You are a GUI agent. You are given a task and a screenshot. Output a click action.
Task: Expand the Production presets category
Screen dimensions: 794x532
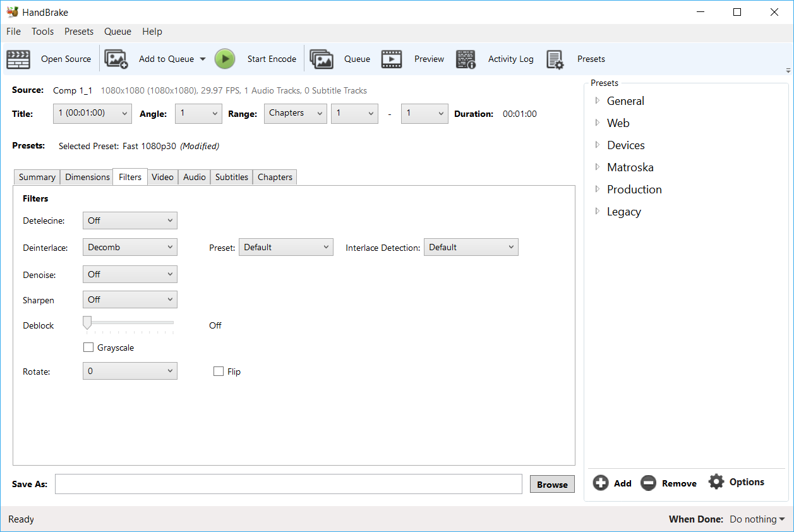598,189
